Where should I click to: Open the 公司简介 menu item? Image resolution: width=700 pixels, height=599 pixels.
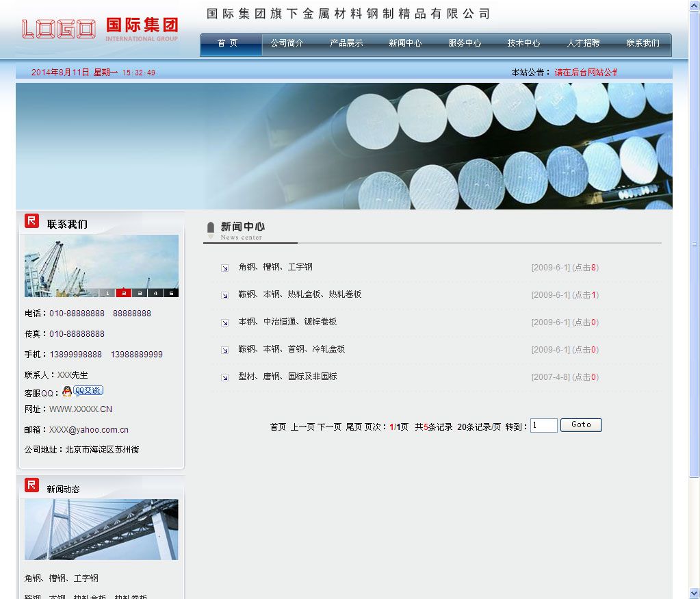tap(287, 43)
